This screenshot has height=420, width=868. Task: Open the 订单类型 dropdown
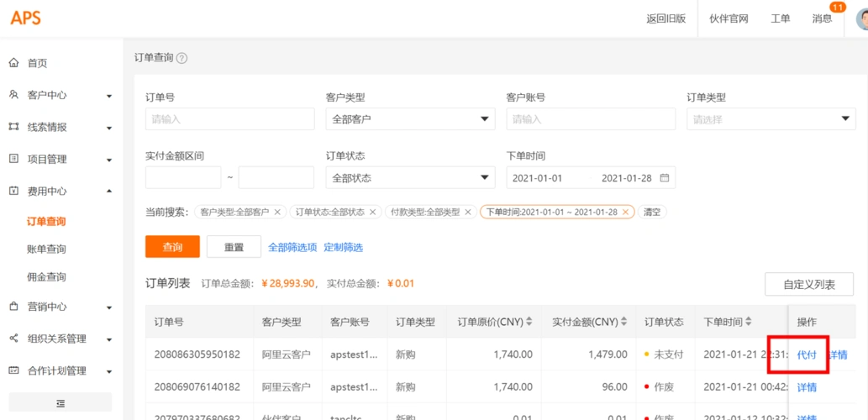point(771,119)
